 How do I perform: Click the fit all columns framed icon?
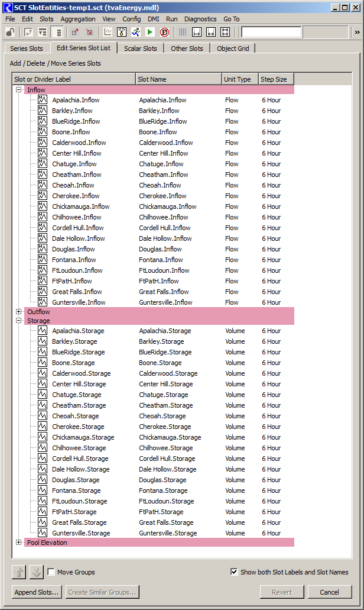225,33
